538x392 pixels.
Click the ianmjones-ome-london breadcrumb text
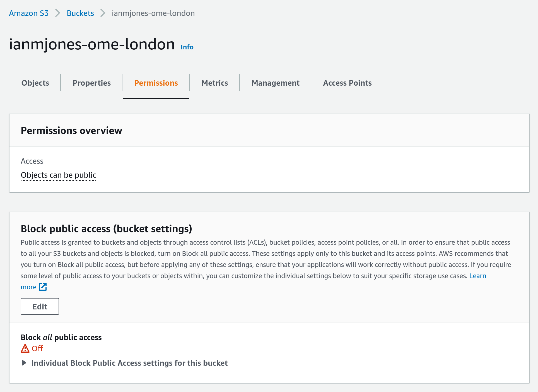[x=153, y=13]
